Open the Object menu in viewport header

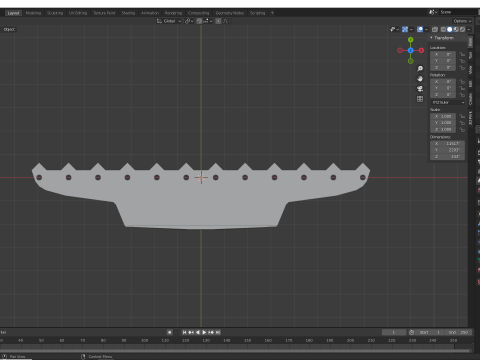[9, 29]
